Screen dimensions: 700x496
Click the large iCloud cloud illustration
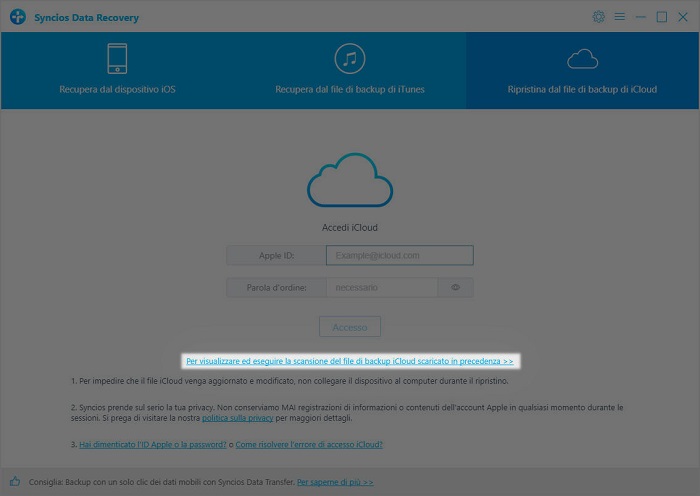(x=350, y=180)
